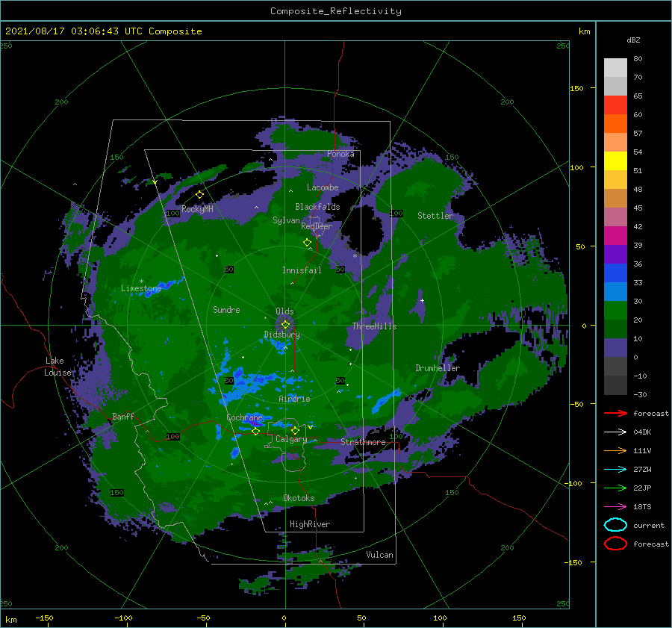The width and height of the screenshot is (672, 628).
Task: Click the Banff town label
Action: pos(123,416)
